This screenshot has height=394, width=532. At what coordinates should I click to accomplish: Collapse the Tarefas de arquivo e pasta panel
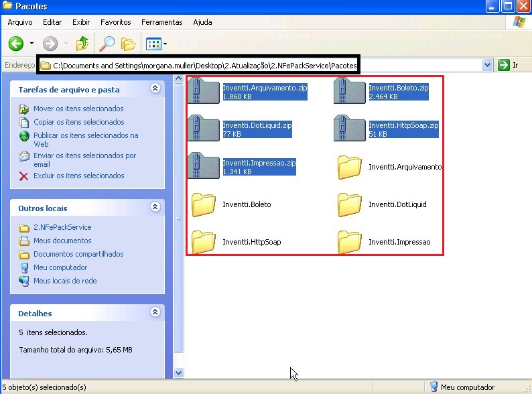[155, 88]
